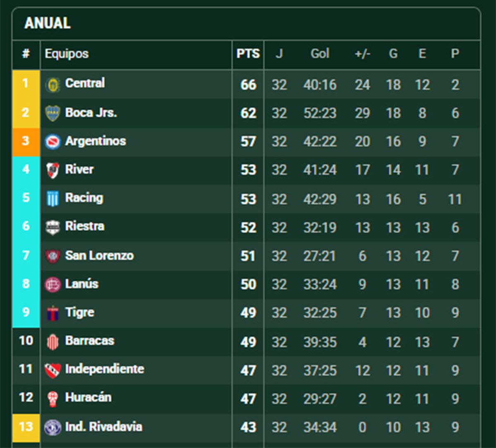This screenshot has width=496, height=448.
Task: Click the Equipos column header
Action: click(67, 54)
